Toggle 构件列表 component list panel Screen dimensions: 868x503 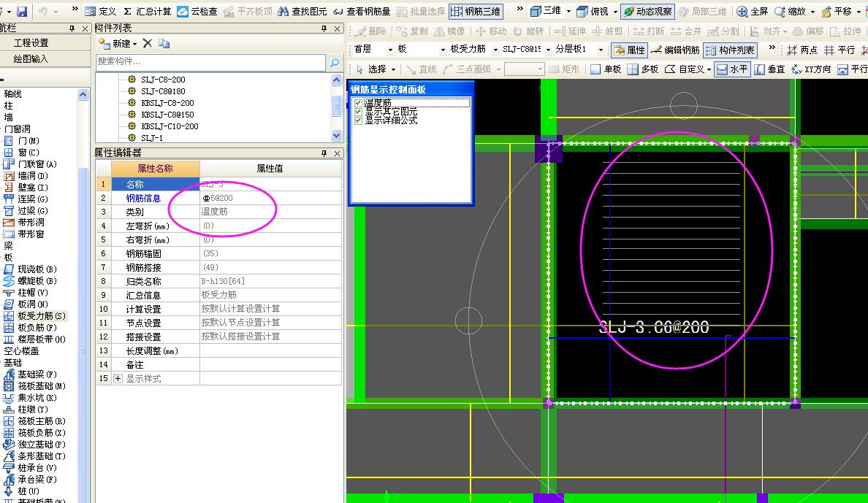pos(730,50)
